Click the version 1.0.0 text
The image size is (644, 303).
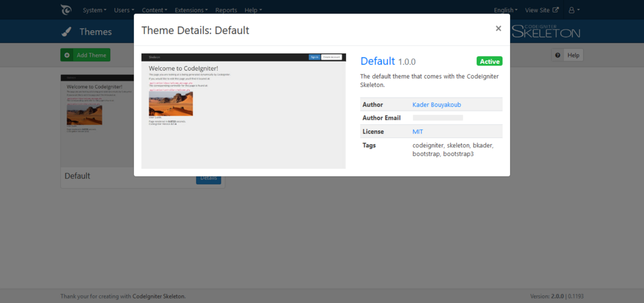pyautogui.click(x=407, y=62)
